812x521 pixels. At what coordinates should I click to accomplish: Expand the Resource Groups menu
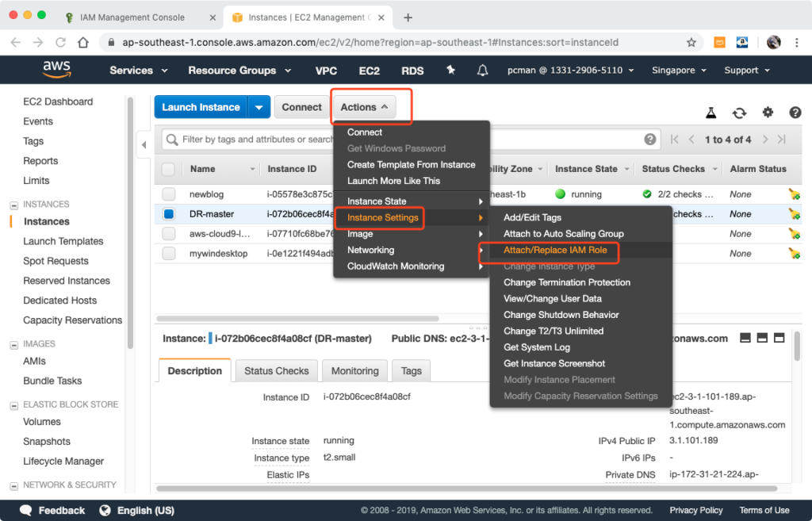pyautogui.click(x=239, y=71)
